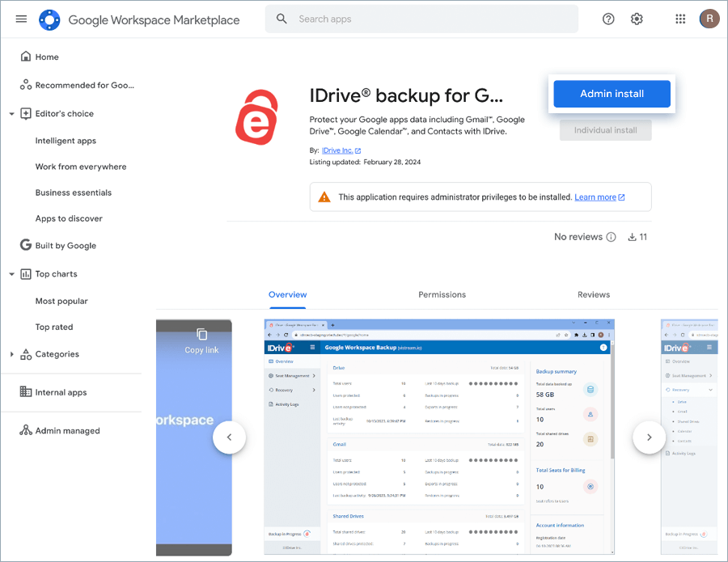The image size is (728, 562).
Task: Open the center IDrive dashboard screenshot
Action: [439, 437]
